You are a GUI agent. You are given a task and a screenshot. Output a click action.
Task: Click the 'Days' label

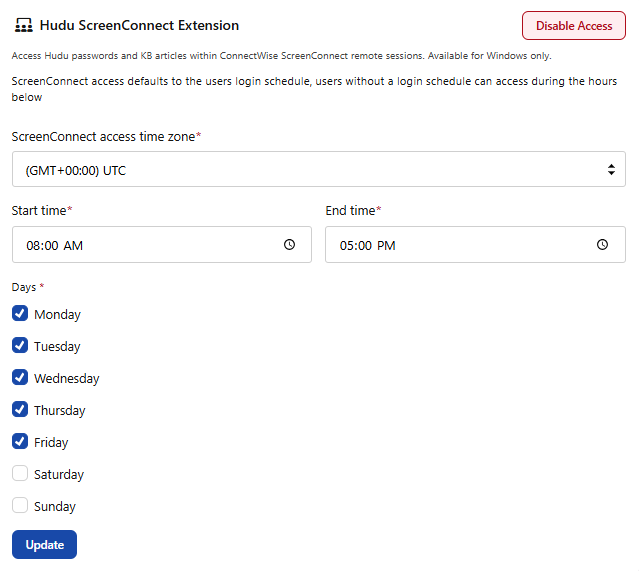[x=24, y=287]
